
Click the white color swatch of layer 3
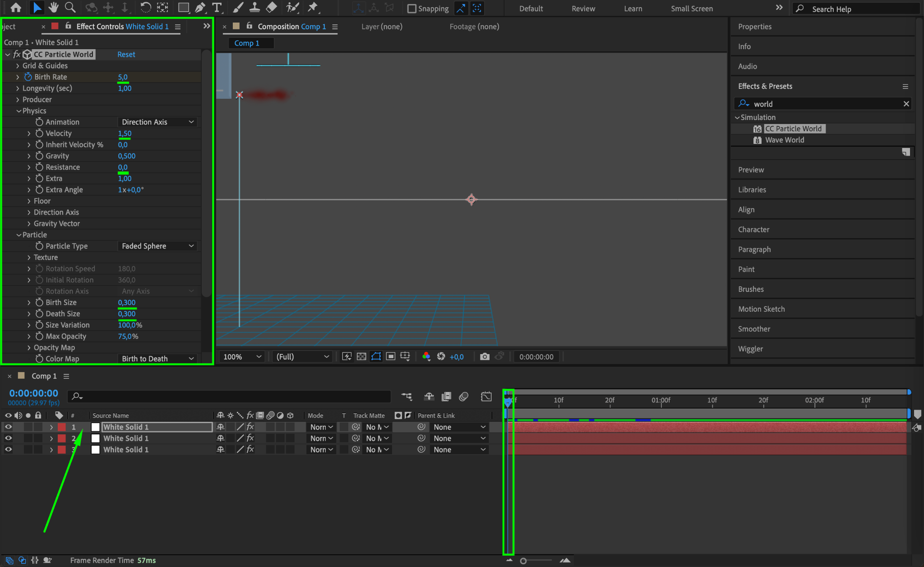click(96, 450)
